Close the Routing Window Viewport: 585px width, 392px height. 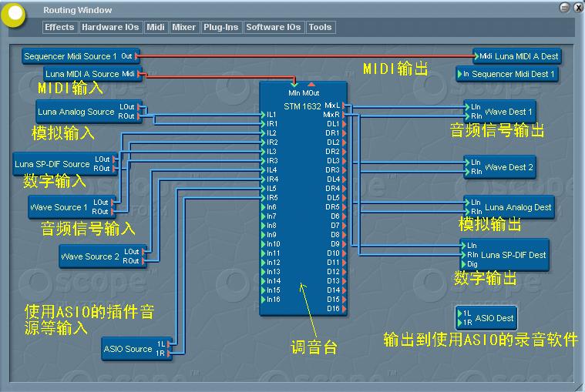click(x=578, y=8)
